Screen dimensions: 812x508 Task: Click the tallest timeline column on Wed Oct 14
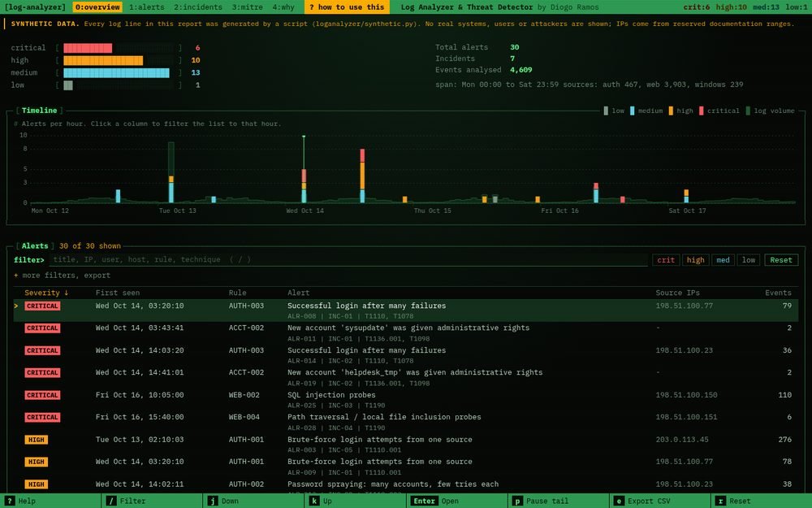pos(362,176)
